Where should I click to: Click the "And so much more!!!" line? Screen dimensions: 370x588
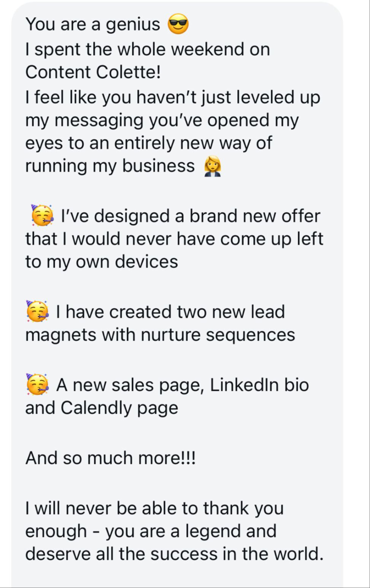tap(111, 458)
